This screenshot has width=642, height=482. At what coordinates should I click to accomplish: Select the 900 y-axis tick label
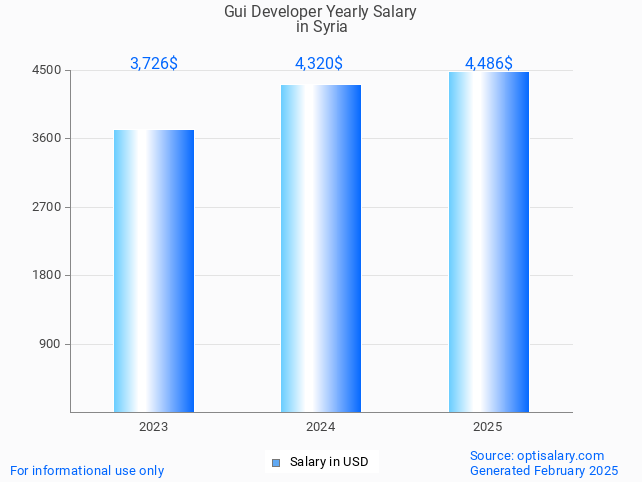tap(50, 344)
